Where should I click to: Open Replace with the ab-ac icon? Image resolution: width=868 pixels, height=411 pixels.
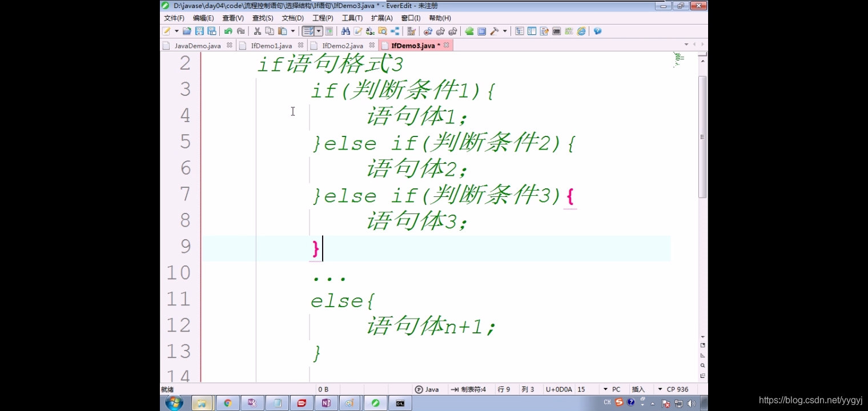(370, 31)
